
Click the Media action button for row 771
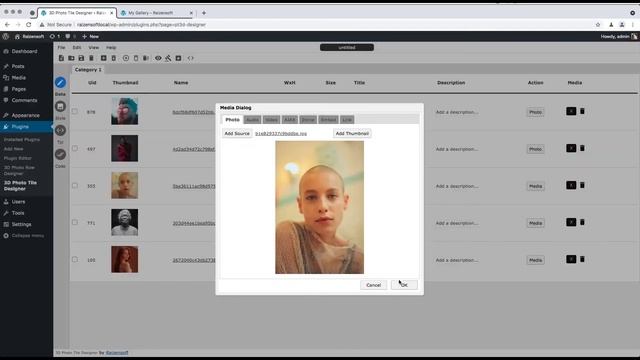coord(535,223)
